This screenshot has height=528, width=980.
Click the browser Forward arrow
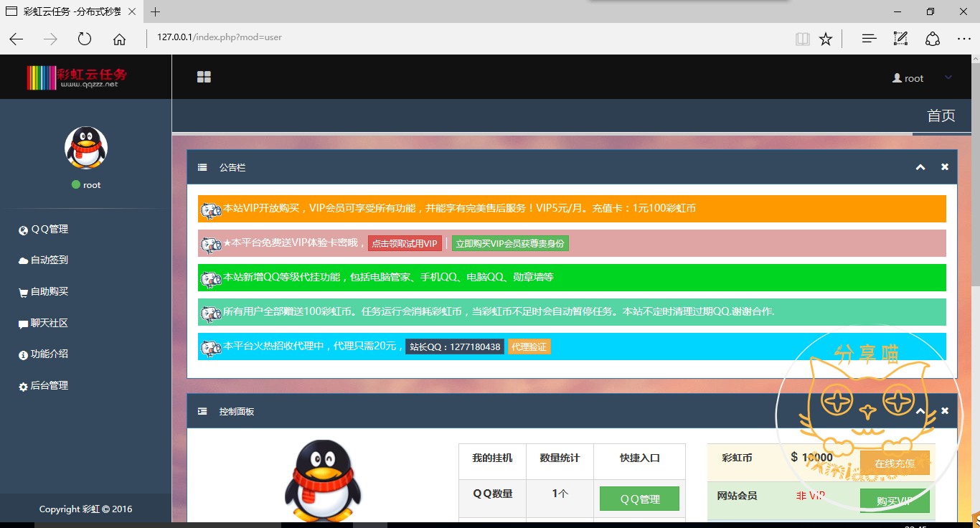(x=50, y=39)
